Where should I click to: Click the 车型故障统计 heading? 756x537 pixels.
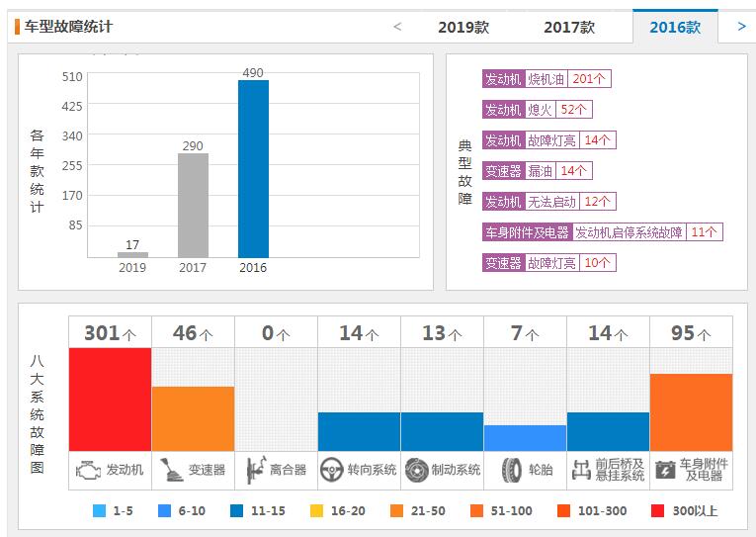click(x=68, y=27)
